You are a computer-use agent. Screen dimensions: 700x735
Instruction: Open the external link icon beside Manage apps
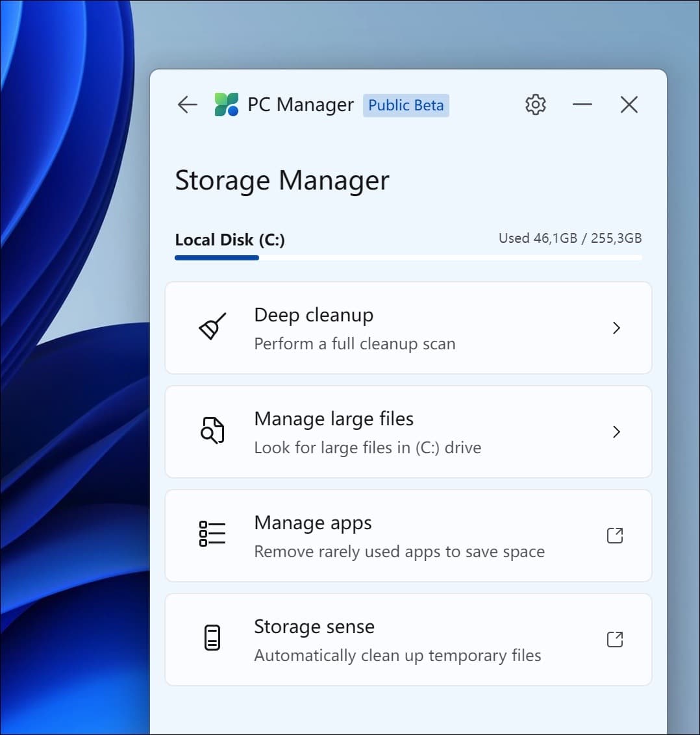pos(615,535)
